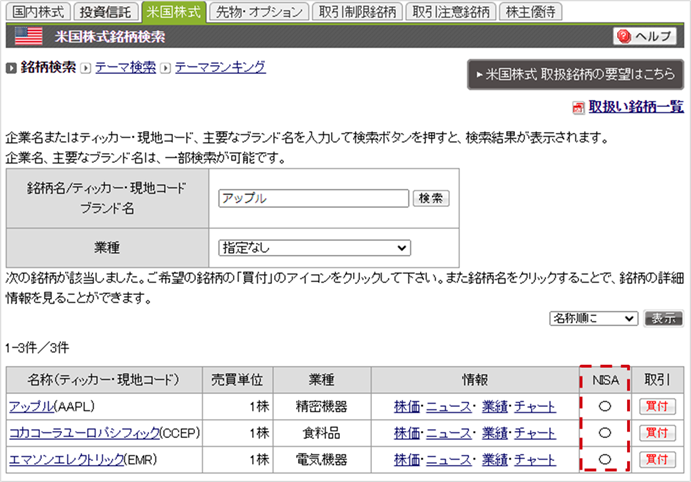This screenshot has width=691, height=482.
Task: Click 米国株式 取扱銘柄の要望はこちら button
Action: pos(576,74)
